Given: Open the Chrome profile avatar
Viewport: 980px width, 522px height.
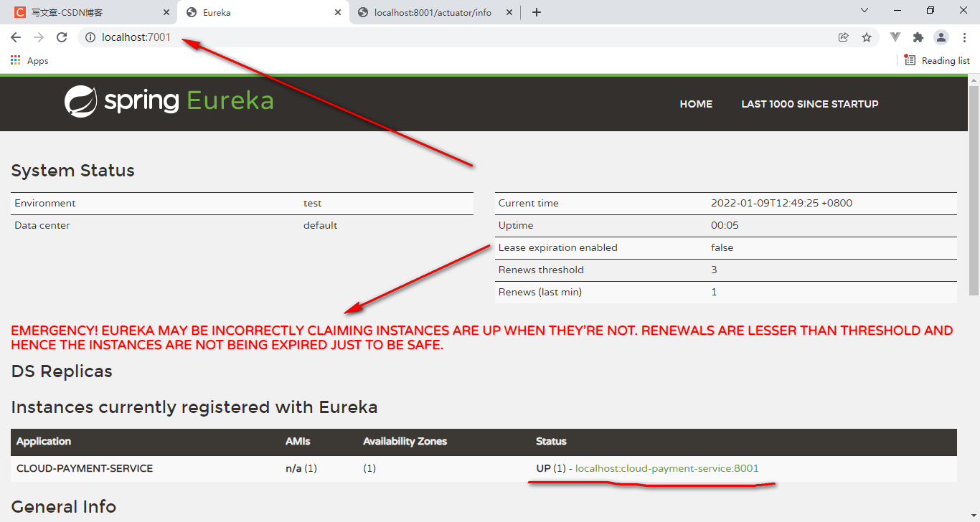Looking at the screenshot, I should (941, 37).
